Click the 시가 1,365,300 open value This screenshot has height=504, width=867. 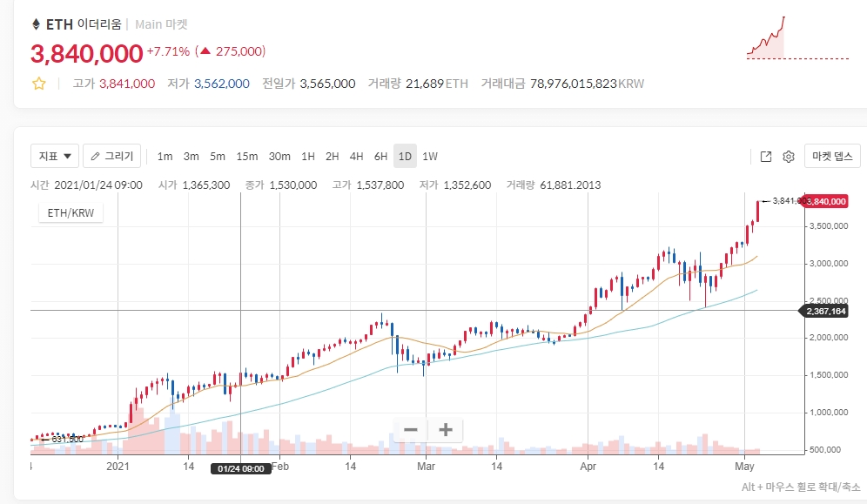[x=194, y=185]
